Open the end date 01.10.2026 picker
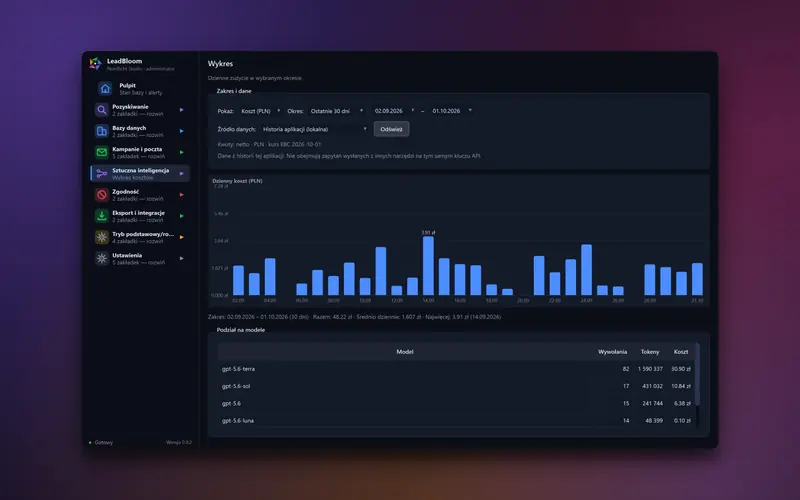This screenshot has width=800, height=500. pyautogui.click(x=451, y=111)
